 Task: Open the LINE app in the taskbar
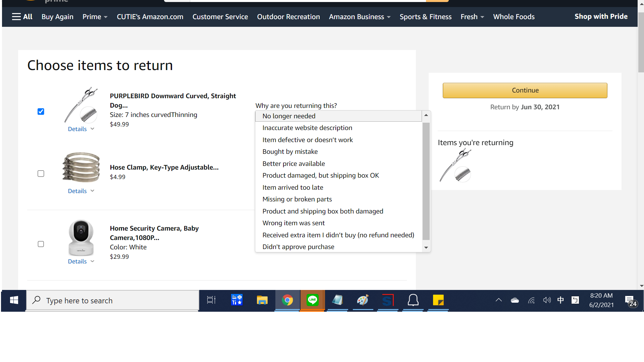(312, 300)
